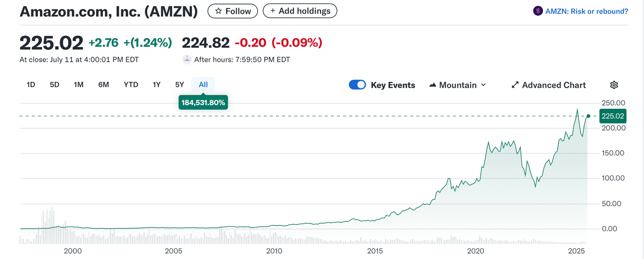Image resolution: width=644 pixels, height=259 pixels.
Task: Click the All time range tab
Action: click(x=203, y=85)
